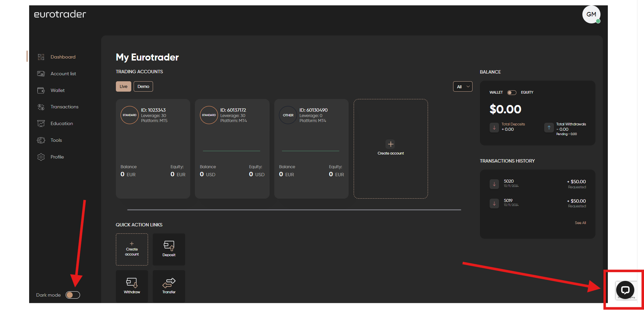Select the Live accounts tab
Viewport: 644px width, 310px height.
[x=124, y=86]
